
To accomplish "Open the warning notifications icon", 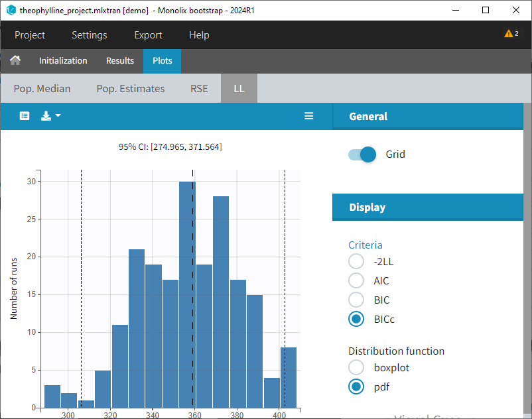I will [x=511, y=34].
